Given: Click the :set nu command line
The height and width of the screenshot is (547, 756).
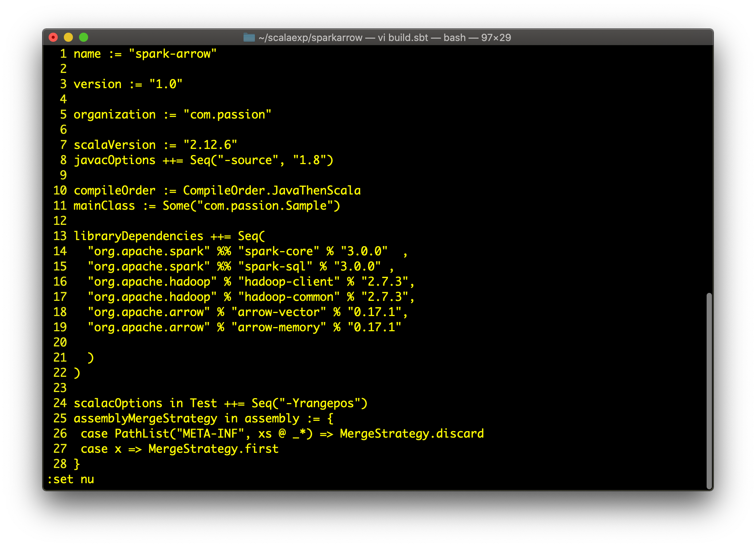Looking at the screenshot, I should [71, 479].
